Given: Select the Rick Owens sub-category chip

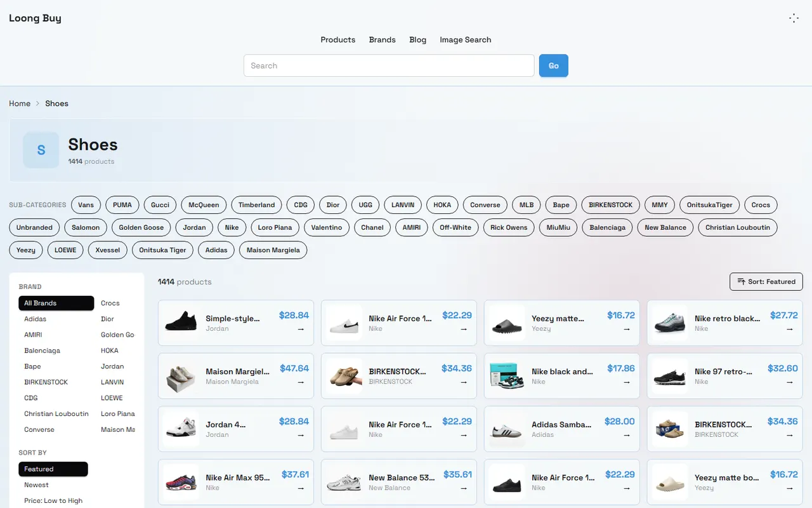Looking at the screenshot, I should point(509,227).
